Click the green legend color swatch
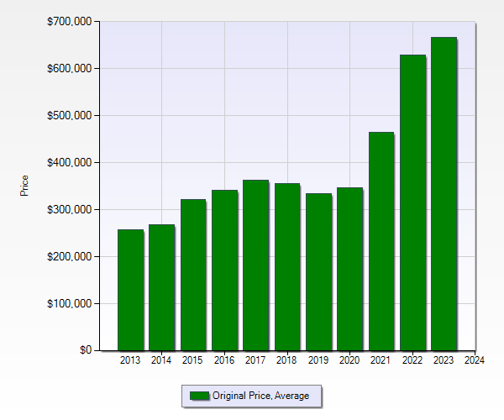Screen dimensions: 504x420 [x=199, y=396]
